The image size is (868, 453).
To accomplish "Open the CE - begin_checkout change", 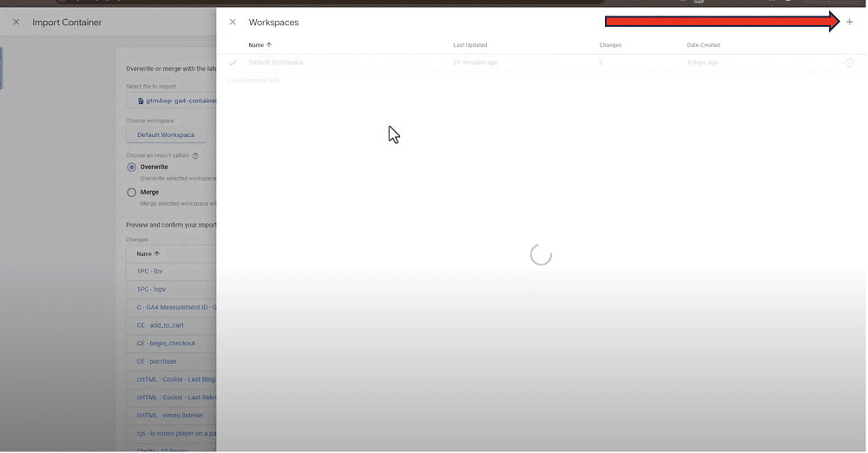I will (x=166, y=344).
